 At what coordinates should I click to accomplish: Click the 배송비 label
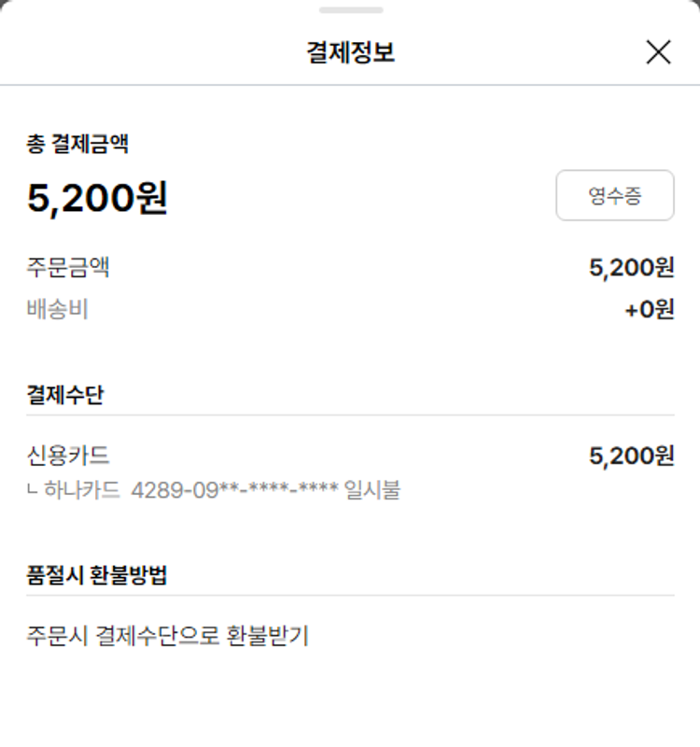click(58, 309)
